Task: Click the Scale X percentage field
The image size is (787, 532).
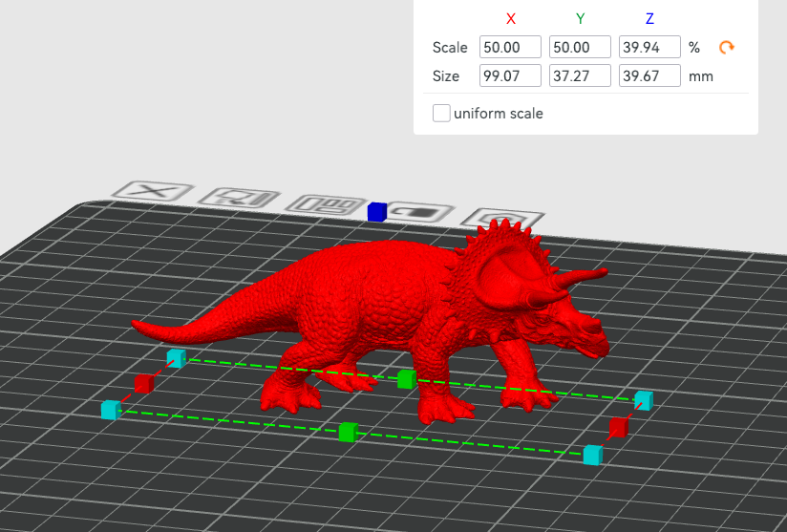Action: click(510, 47)
